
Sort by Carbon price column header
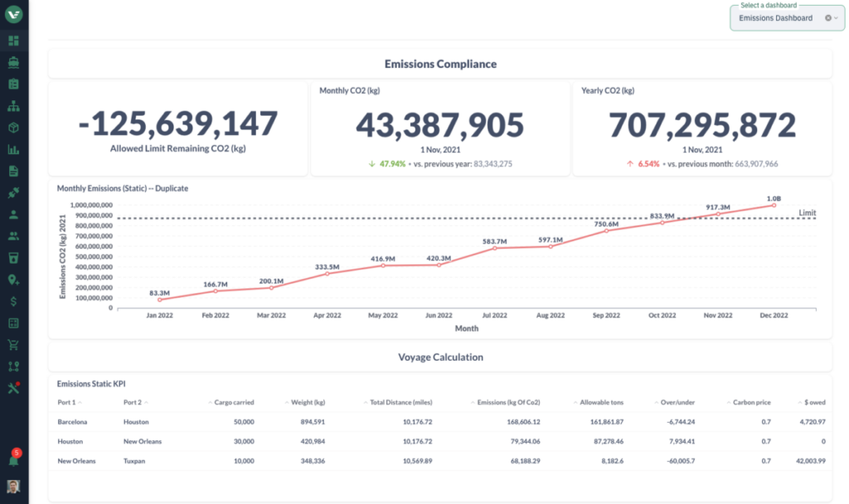point(750,402)
